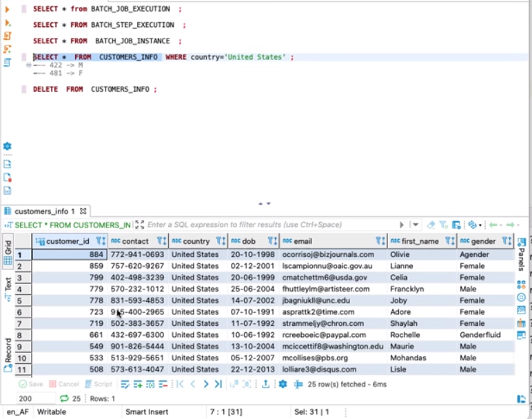Click the bottom page icon in editor sidebar
Viewport: 532px width, 419px height.
[x=8, y=190]
